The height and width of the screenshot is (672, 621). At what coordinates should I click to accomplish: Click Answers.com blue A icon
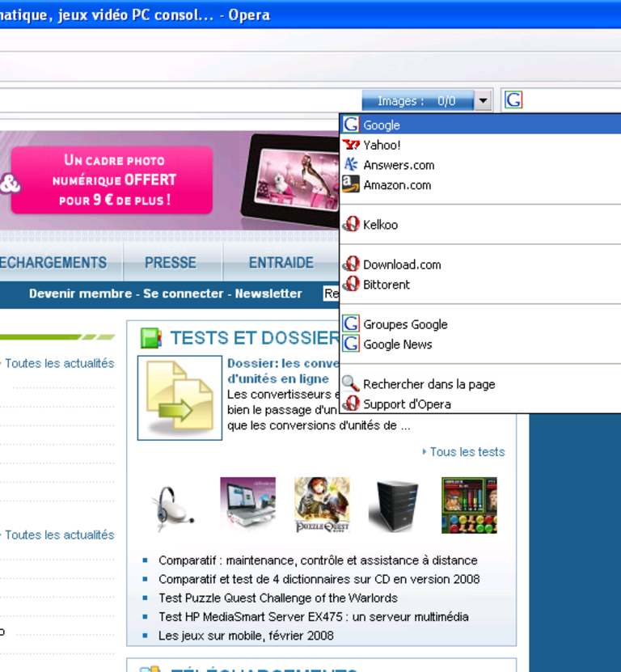click(351, 164)
